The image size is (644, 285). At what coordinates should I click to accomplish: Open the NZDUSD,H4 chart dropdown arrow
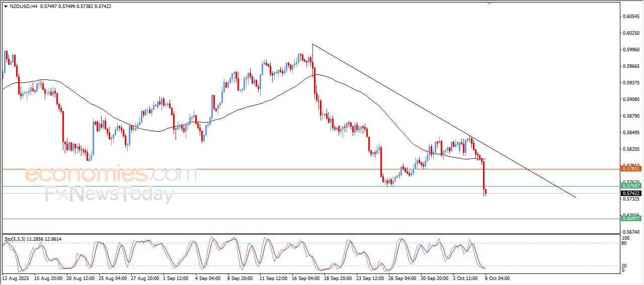click(6, 6)
